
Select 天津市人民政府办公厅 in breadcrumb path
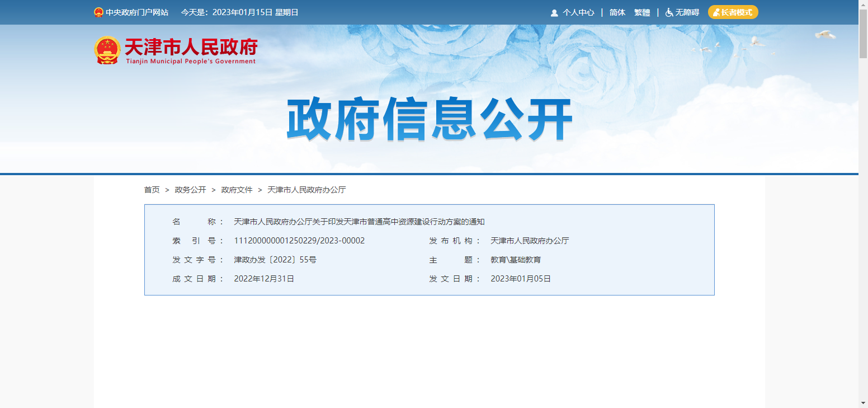pos(306,190)
